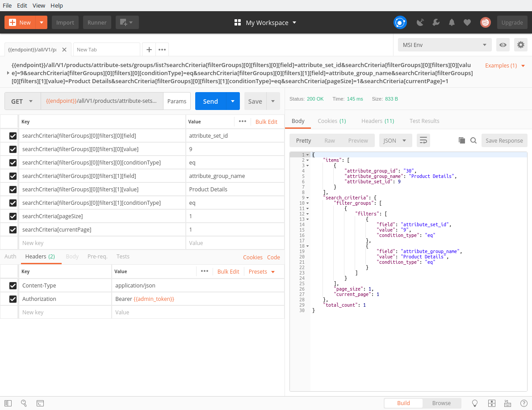Open the help question mark icon

pos(524,403)
